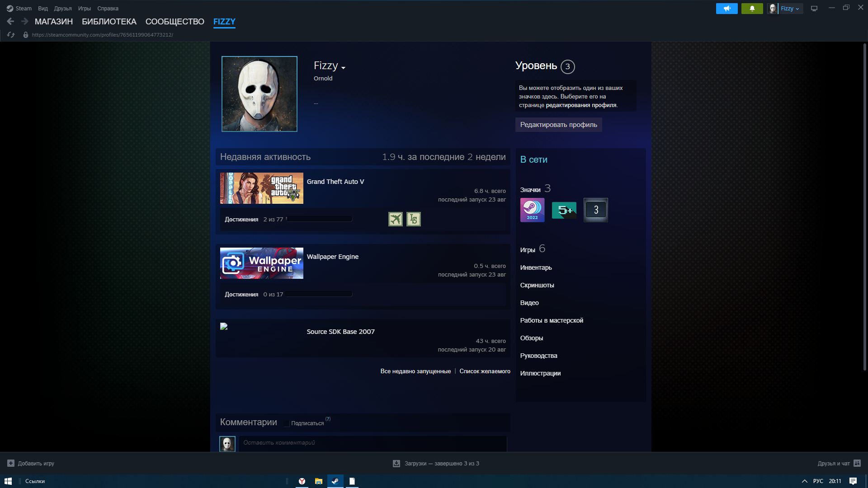Open the Инвентарь link
Viewport: 868px width, 488px height.
coord(536,267)
